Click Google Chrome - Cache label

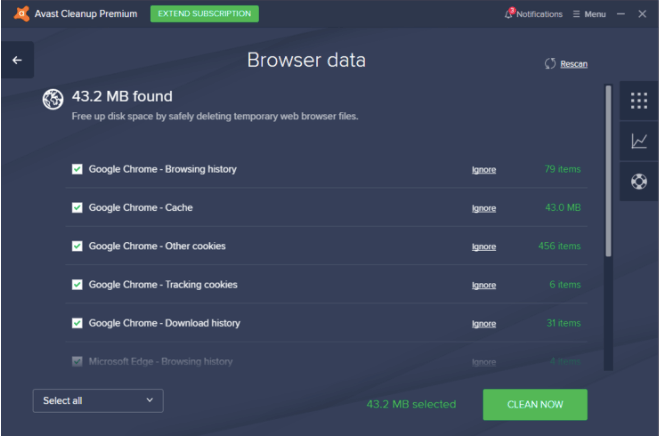(141, 208)
